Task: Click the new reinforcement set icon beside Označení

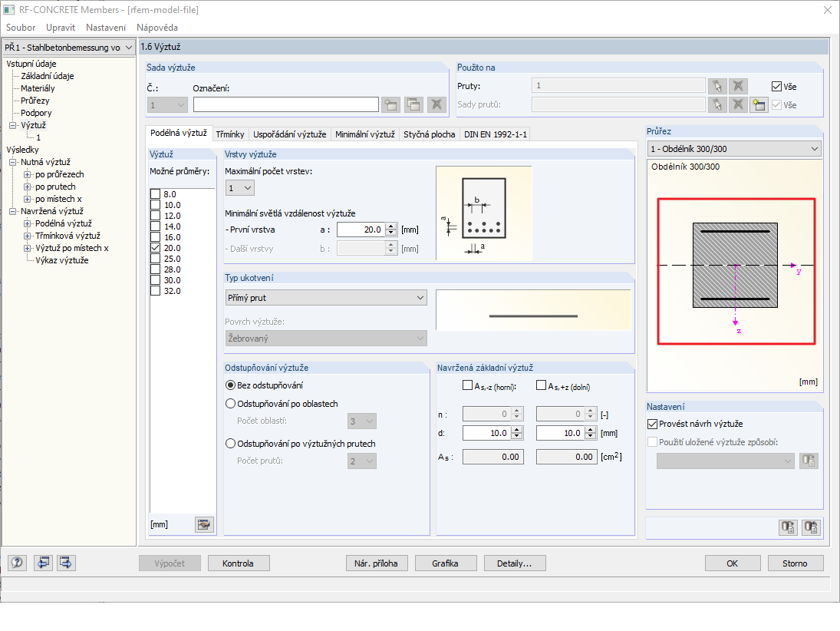Action: pyautogui.click(x=391, y=104)
